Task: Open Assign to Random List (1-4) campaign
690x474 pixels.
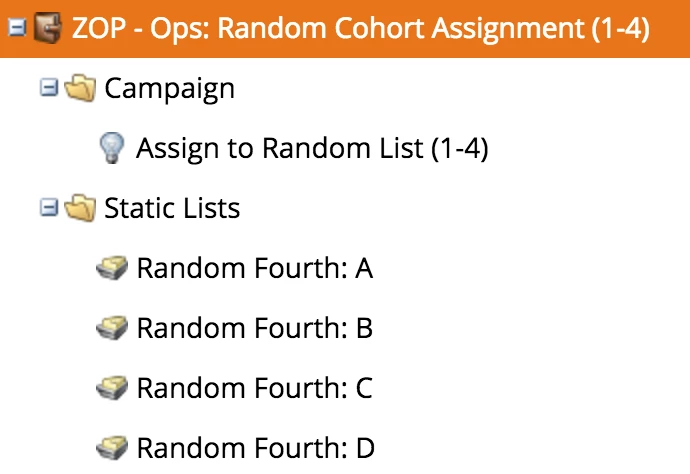Action: 312,148
